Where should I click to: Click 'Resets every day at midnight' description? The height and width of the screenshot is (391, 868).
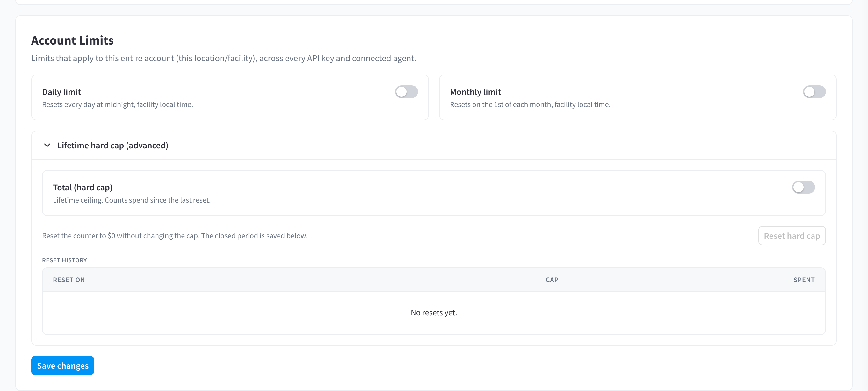click(x=118, y=104)
